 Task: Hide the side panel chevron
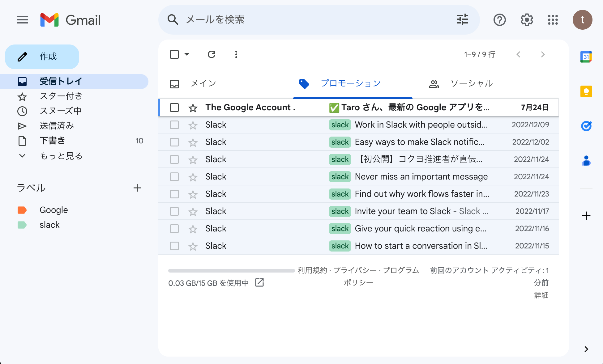click(586, 349)
